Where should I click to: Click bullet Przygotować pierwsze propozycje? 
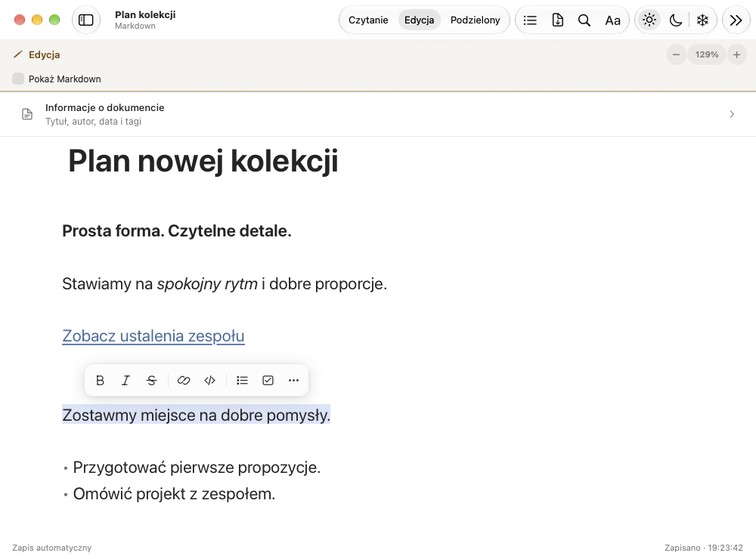197,468
